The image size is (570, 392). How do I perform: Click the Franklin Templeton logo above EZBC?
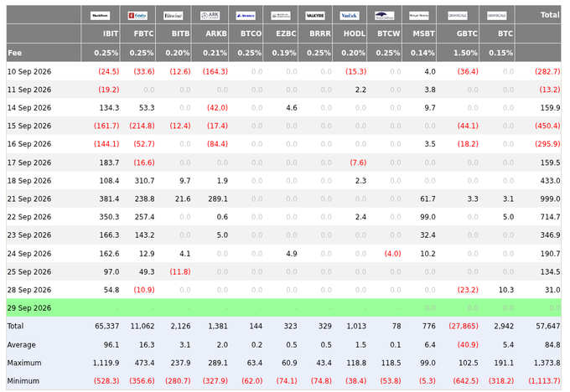point(281,16)
